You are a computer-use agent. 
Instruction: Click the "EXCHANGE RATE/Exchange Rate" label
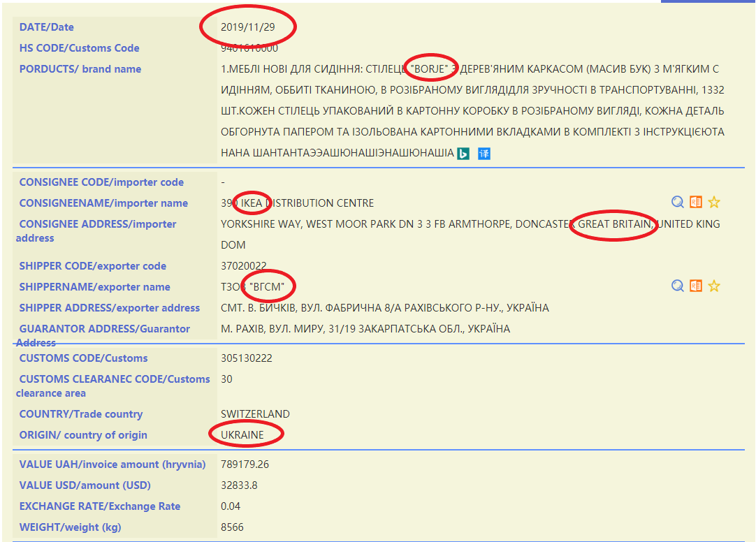coord(100,506)
